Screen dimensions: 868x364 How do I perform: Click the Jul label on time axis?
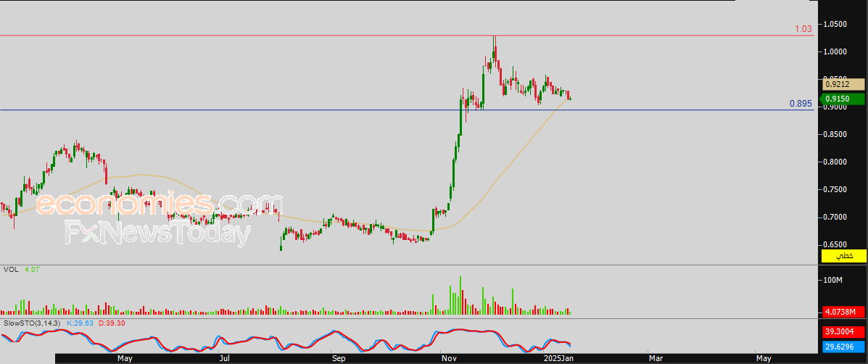pos(224,359)
